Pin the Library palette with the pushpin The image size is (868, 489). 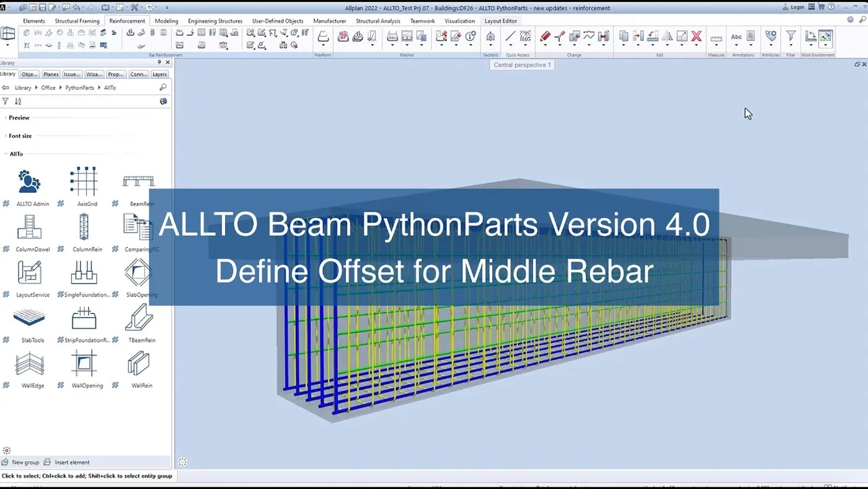pos(159,63)
